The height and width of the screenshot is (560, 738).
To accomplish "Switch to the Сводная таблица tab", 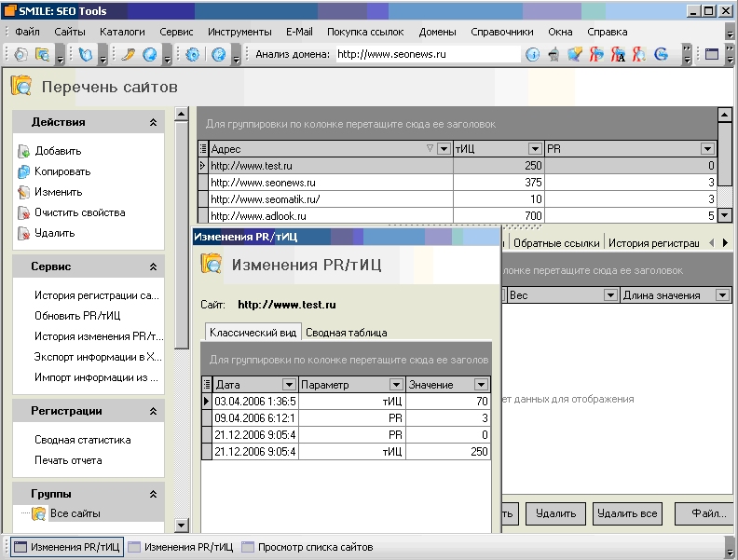I will tap(346, 332).
